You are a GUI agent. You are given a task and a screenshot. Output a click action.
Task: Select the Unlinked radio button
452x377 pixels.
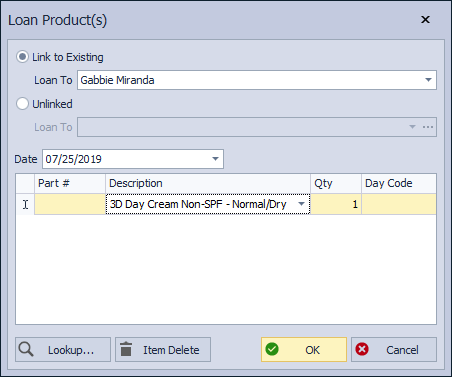tap(22, 104)
